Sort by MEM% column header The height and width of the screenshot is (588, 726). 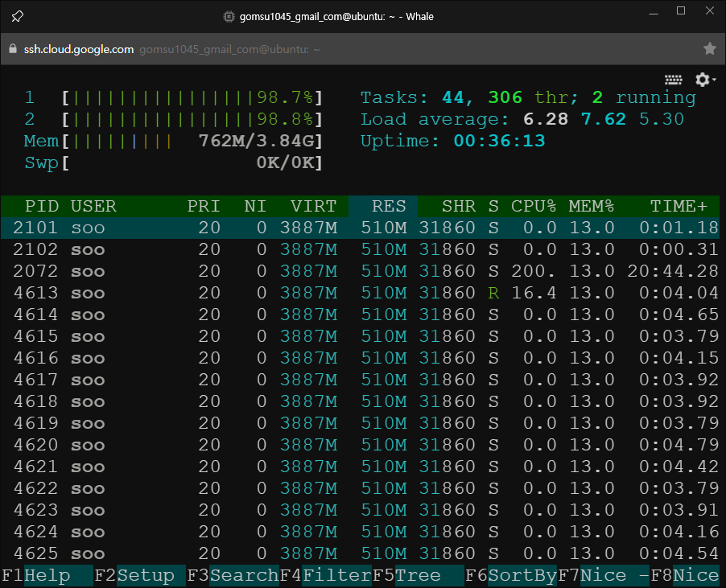click(x=592, y=206)
